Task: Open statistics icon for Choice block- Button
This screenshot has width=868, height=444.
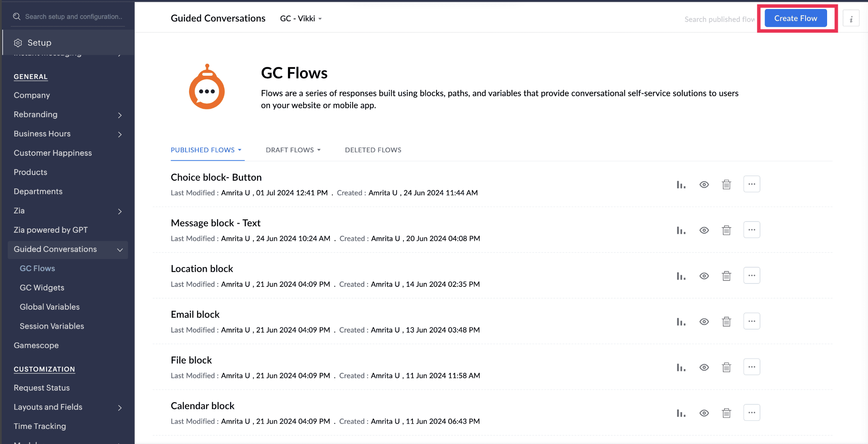Action: pyautogui.click(x=681, y=185)
